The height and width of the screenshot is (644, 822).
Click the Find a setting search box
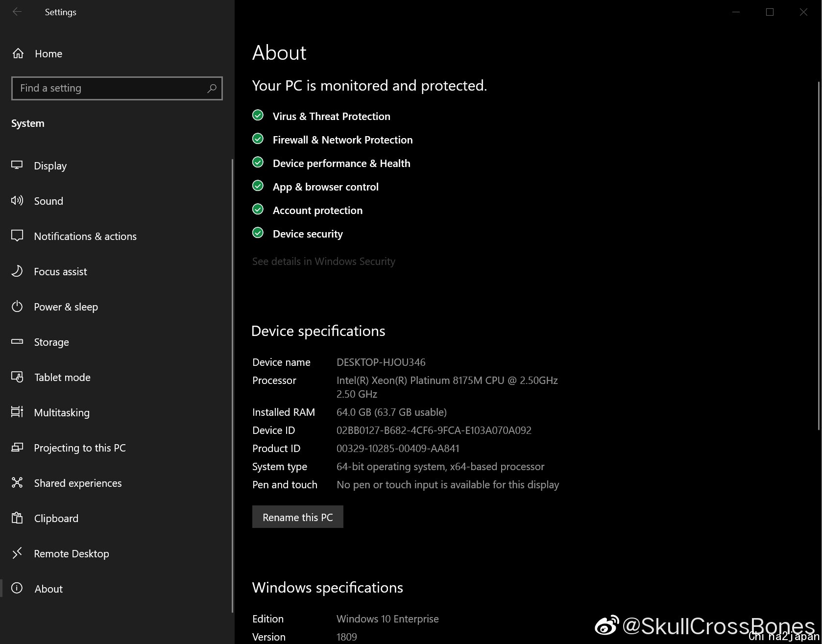pos(117,88)
